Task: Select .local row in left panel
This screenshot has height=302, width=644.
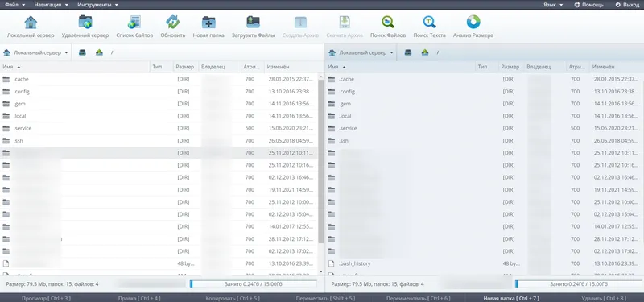Action: pos(159,116)
